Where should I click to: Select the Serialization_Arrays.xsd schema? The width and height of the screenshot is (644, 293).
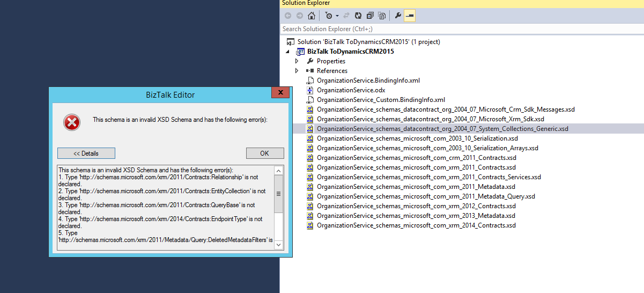(x=427, y=148)
